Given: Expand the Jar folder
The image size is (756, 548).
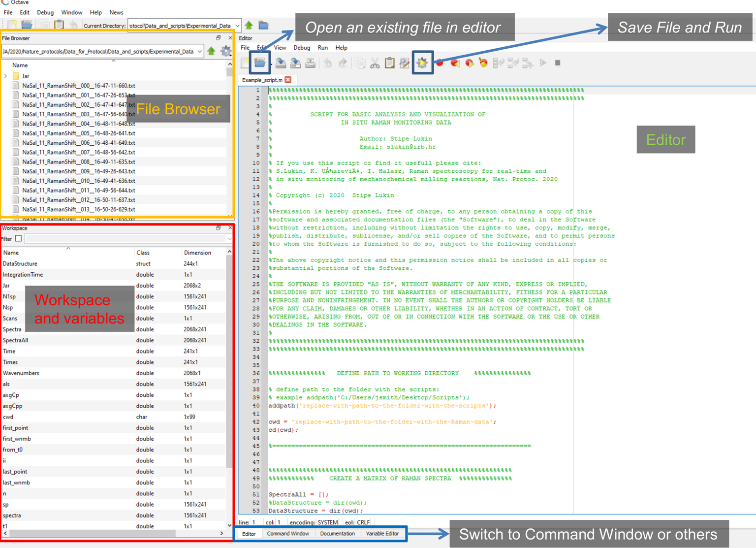Looking at the screenshot, I should [x=5, y=76].
